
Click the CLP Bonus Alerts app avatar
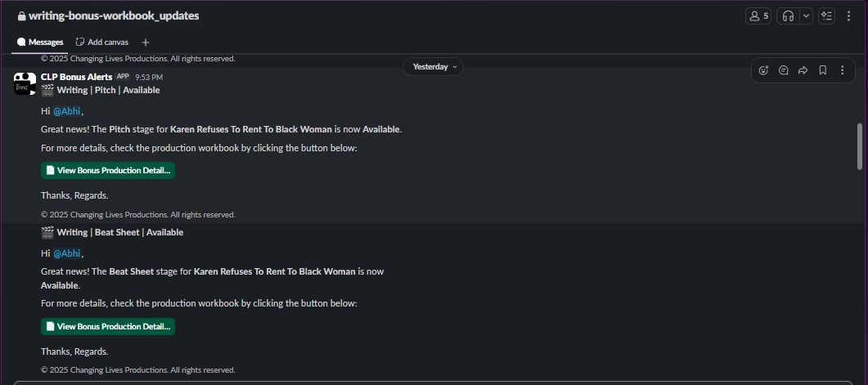(x=24, y=83)
